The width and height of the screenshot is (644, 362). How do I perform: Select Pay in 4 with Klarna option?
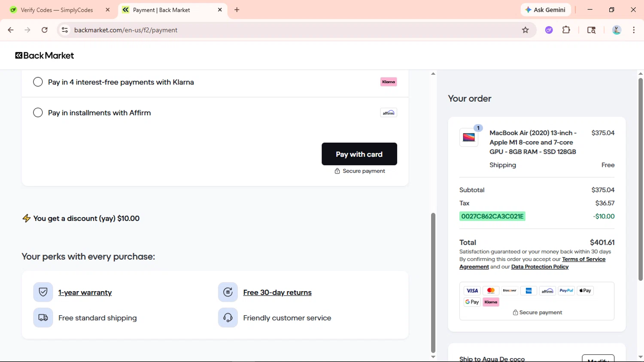pyautogui.click(x=38, y=82)
